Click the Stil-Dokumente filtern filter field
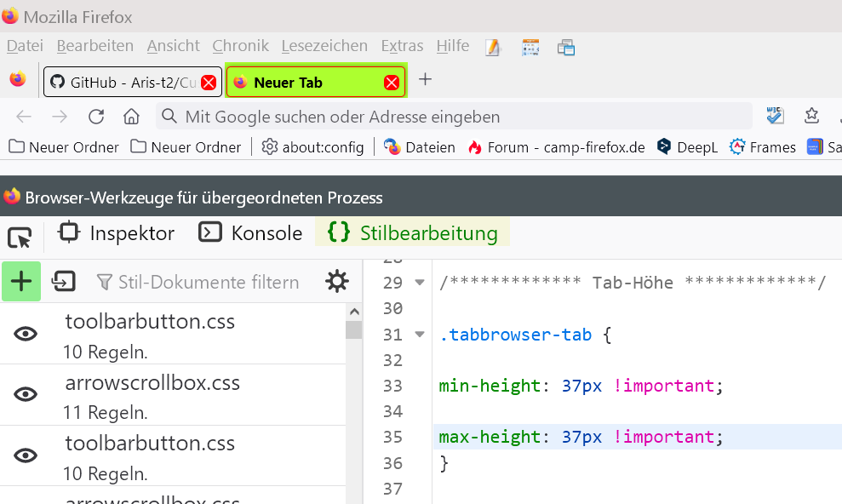842x504 pixels. click(208, 283)
